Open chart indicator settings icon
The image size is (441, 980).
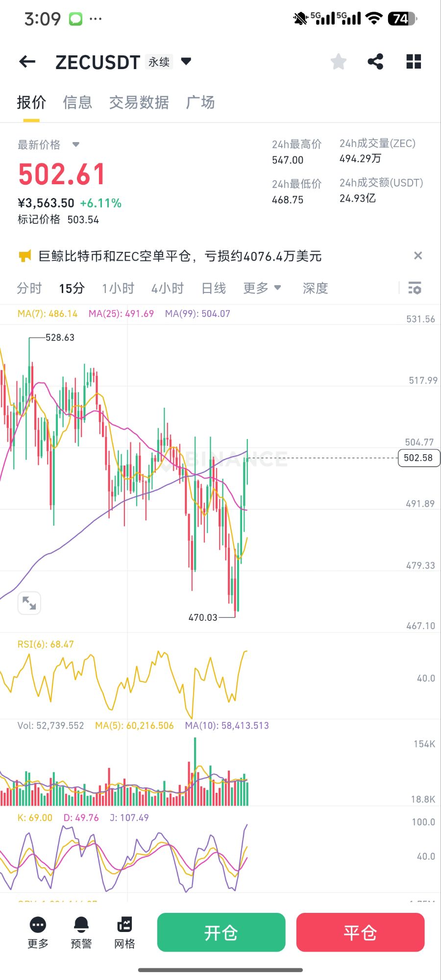coord(415,288)
